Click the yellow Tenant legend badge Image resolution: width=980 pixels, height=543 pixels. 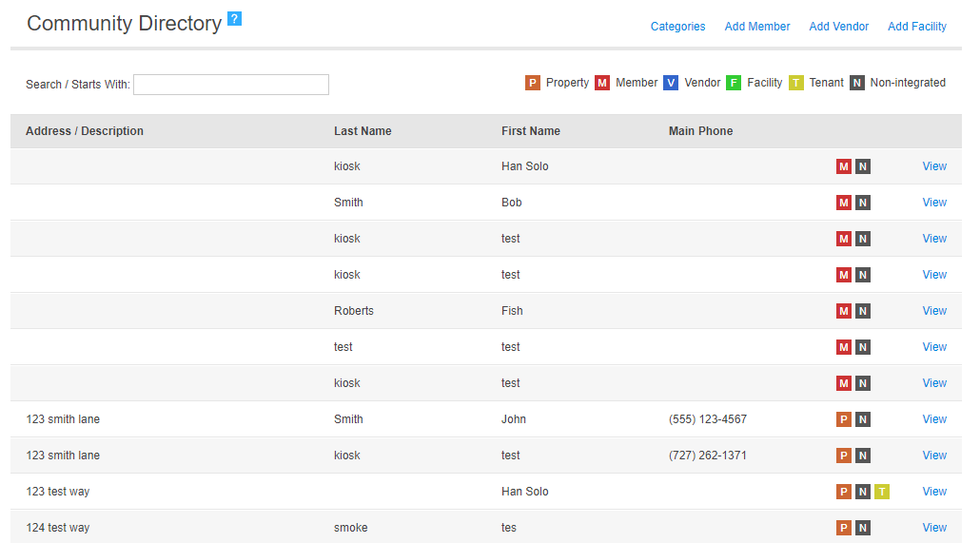pos(795,83)
